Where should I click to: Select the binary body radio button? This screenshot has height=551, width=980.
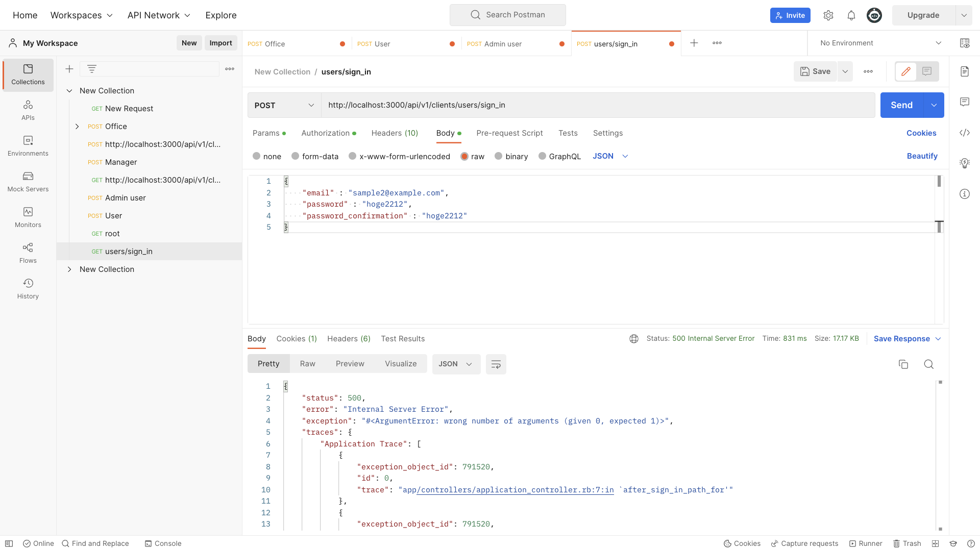coord(498,156)
